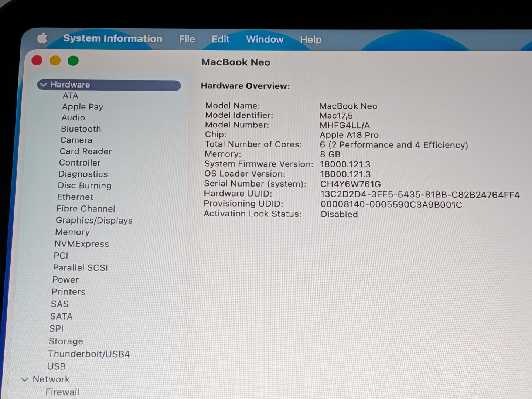
Task: Click the serial number 'CH4Y6W761G'
Action: coord(351,184)
